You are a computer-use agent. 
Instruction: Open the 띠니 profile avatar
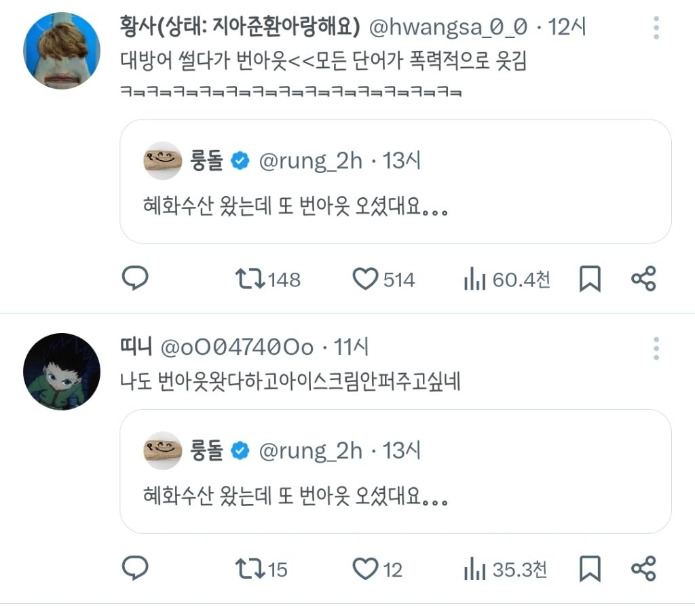point(62,371)
